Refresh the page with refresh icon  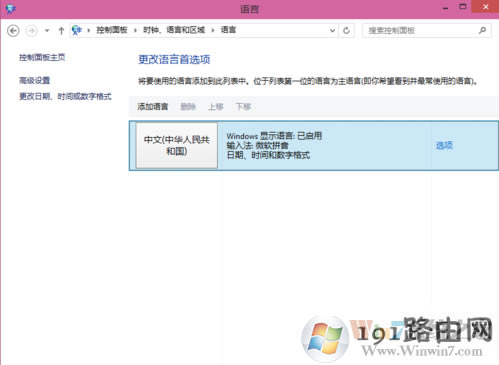(347, 31)
